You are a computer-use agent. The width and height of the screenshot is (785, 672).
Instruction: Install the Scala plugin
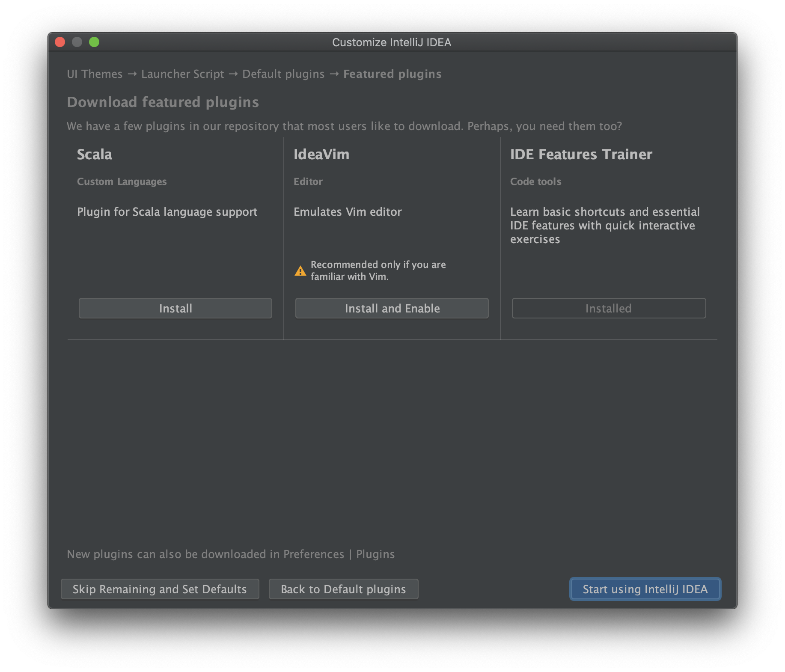coord(175,308)
